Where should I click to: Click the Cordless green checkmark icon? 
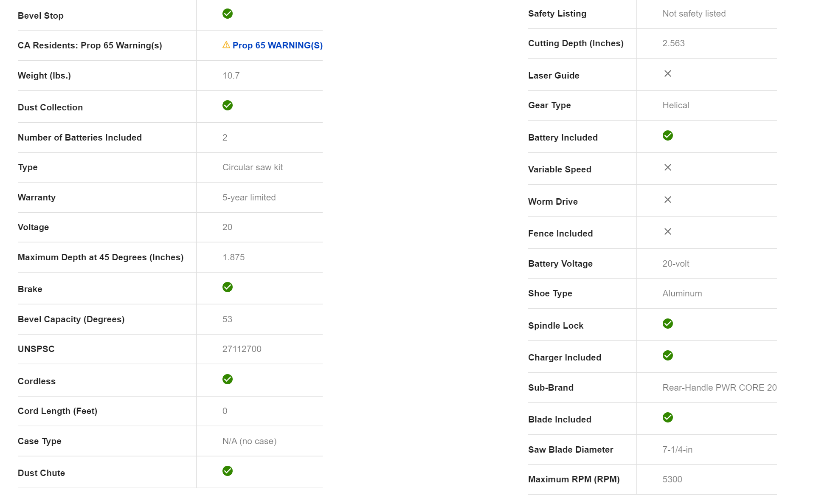click(x=228, y=379)
